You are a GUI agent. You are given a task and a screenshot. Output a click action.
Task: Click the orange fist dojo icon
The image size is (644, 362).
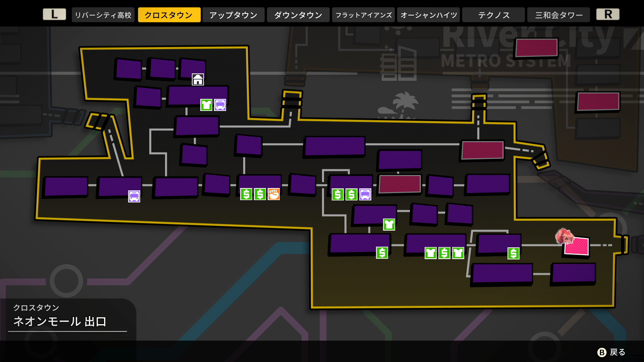(x=274, y=194)
